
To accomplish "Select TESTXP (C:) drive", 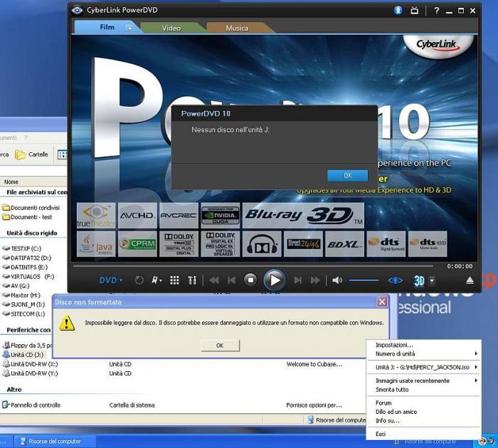I will click(22, 249).
